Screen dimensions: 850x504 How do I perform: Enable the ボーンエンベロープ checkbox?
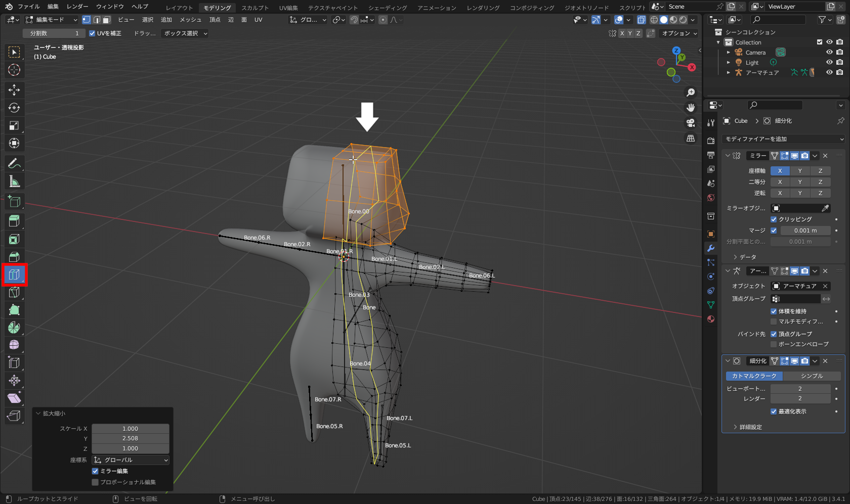[x=774, y=344]
